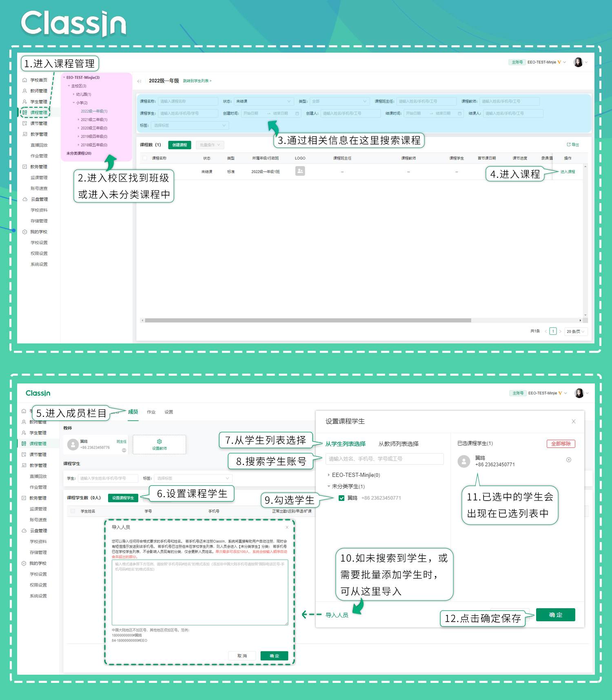Click the horizontal scrollbar under the course table
The width and height of the screenshot is (612, 700).
click(x=308, y=321)
